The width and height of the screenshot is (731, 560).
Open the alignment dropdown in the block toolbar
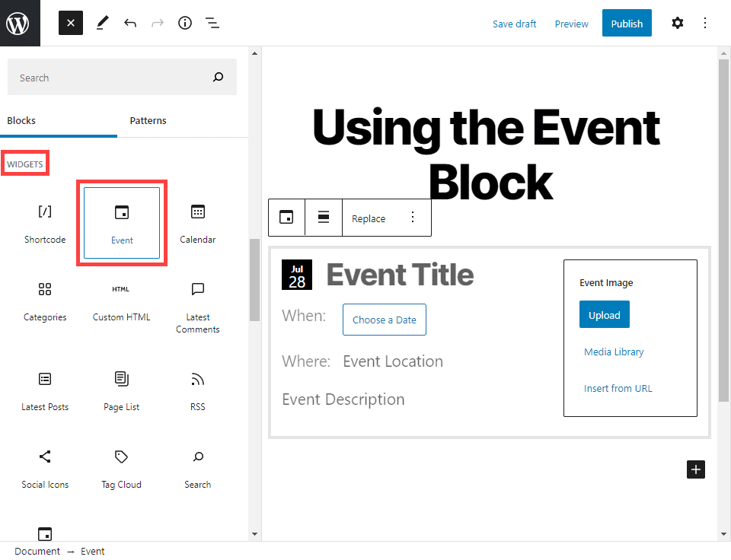pyautogui.click(x=324, y=217)
